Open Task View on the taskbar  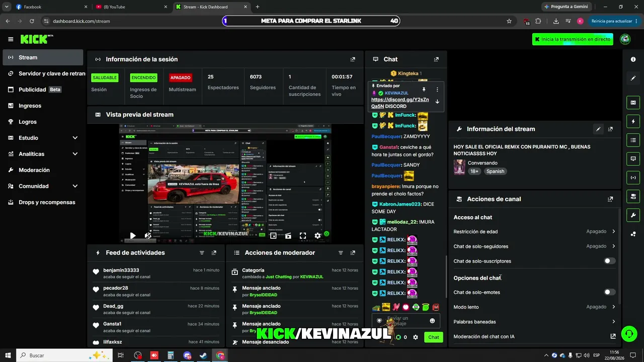tap(121, 355)
